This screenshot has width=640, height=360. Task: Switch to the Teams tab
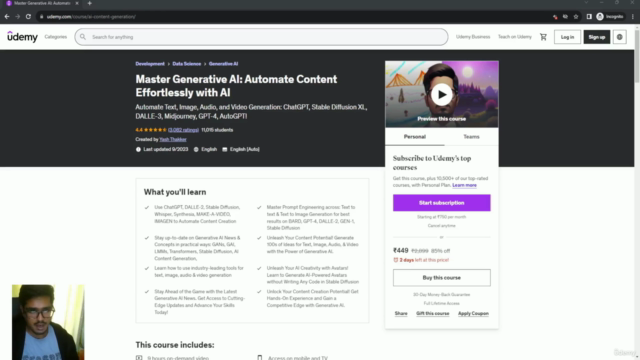pyautogui.click(x=471, y=137)
